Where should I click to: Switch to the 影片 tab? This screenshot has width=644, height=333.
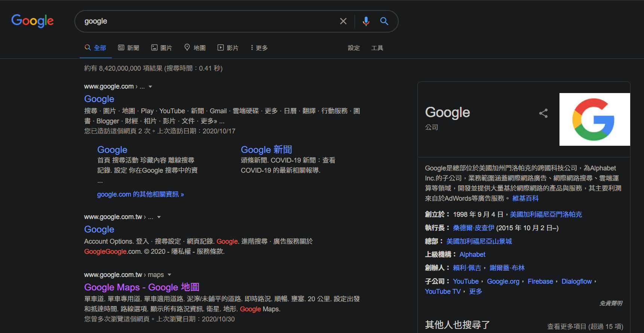228,48
